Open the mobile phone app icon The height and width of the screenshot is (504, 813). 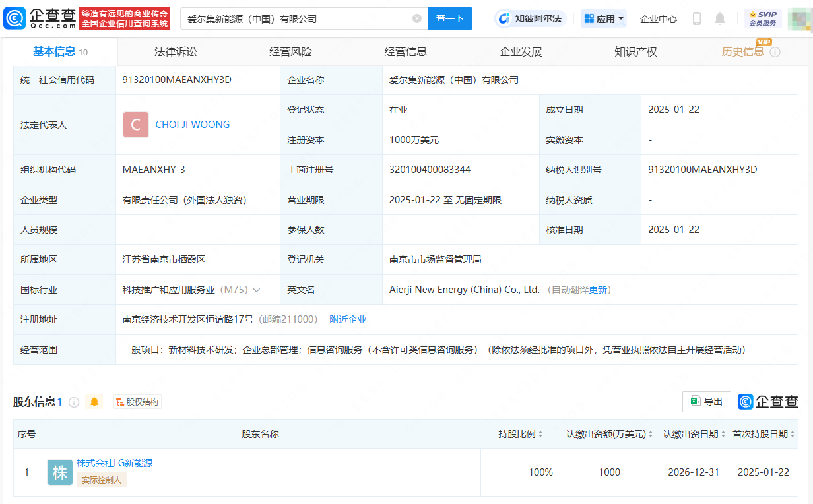(x=696, y=18)
